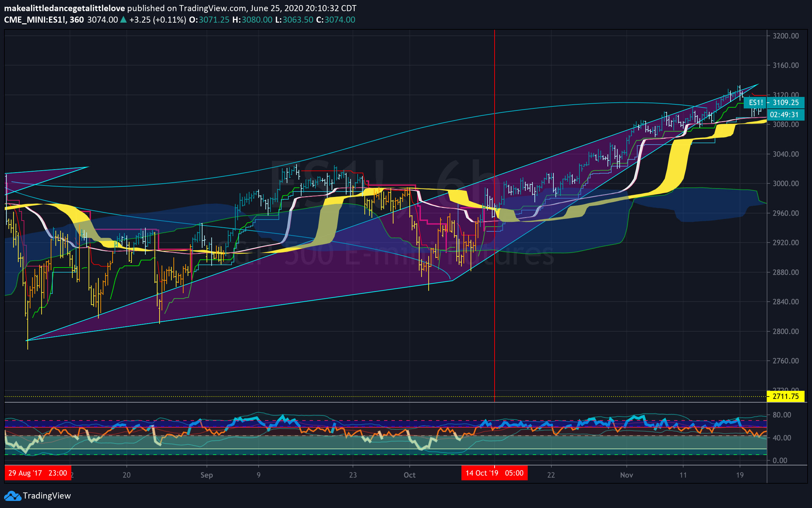Click the 23 date label on time axis
Viewport: 812px width, 508px height.
pos(353,475)
